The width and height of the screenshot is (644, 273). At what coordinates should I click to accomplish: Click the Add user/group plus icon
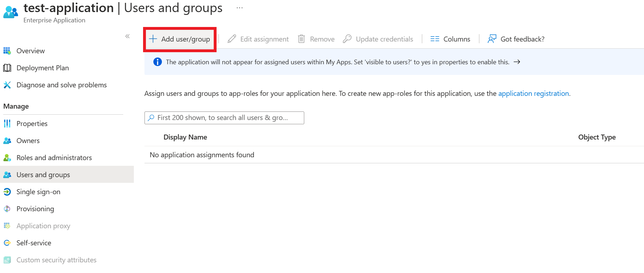[x=153, y=39]
